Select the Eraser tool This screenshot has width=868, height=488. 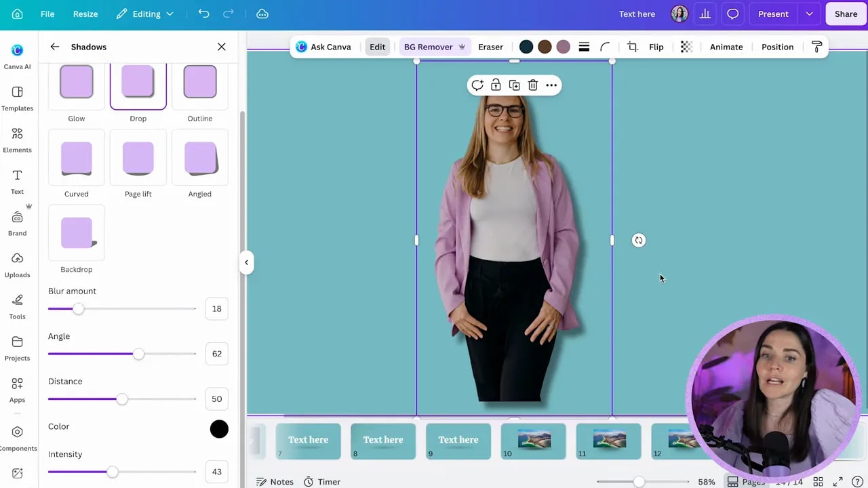[x=490, y=47]
